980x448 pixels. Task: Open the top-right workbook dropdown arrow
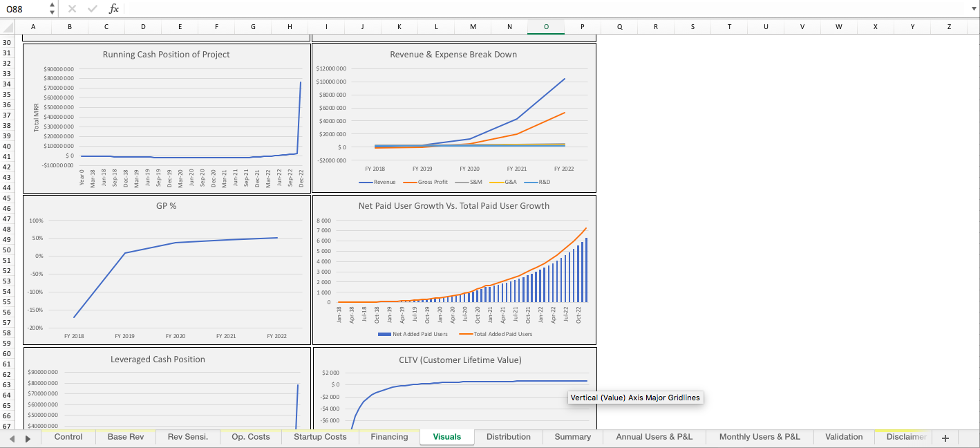point(974,9)
